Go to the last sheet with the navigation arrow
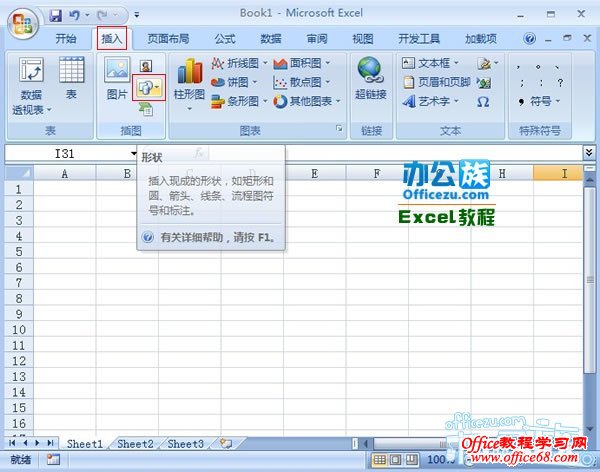Screen dimensions: 600x472 50,443
